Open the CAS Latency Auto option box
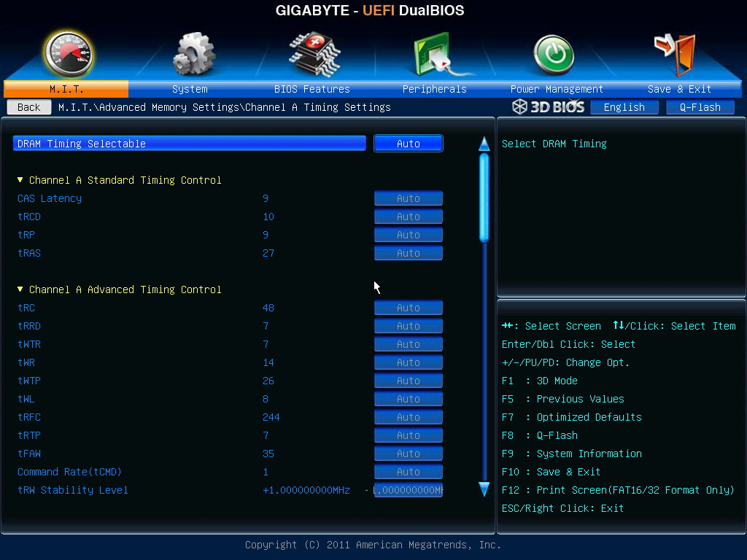The width and height of the screenshot is (747, 560). (x=409, y=198)
